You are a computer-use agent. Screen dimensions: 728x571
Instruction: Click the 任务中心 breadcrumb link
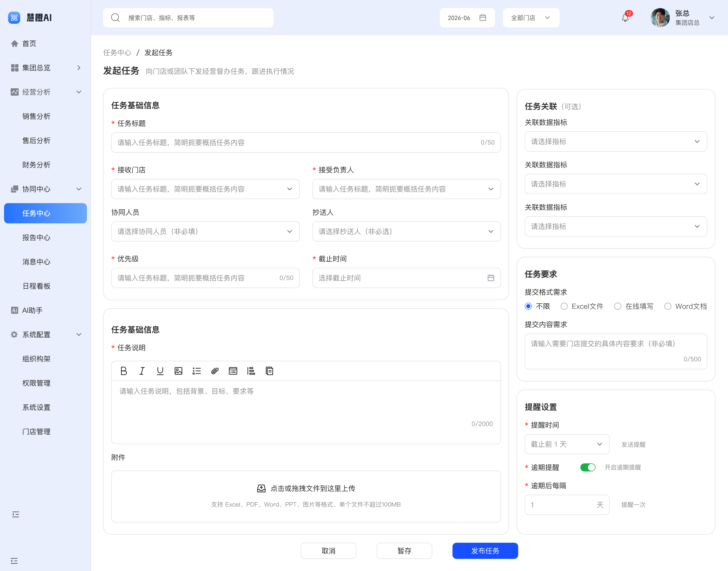coord(117,53)
